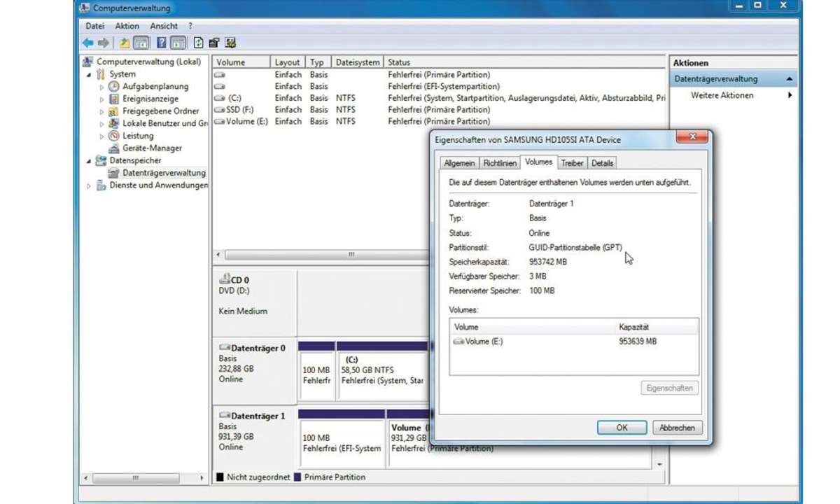Screen dimensions: 840x504
Task: Collapse the Datenspeicher tree node
Action: tap(89, 160)
